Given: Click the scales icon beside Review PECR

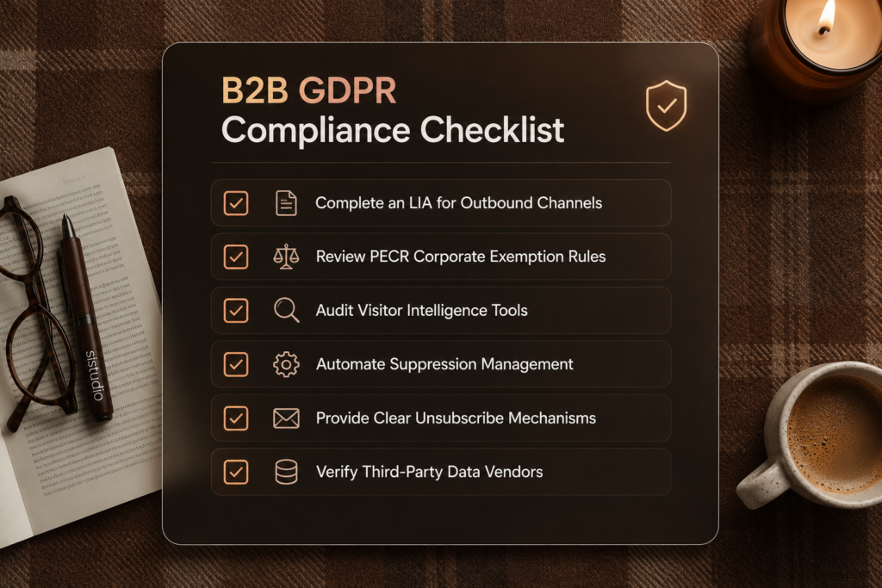Looking at the screenshot, I should point(286,257).
